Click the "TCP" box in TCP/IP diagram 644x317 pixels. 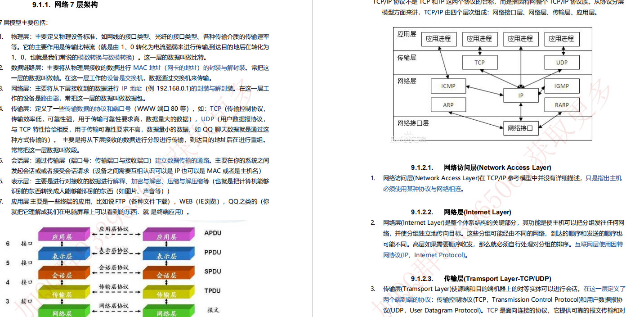[480, 62]
